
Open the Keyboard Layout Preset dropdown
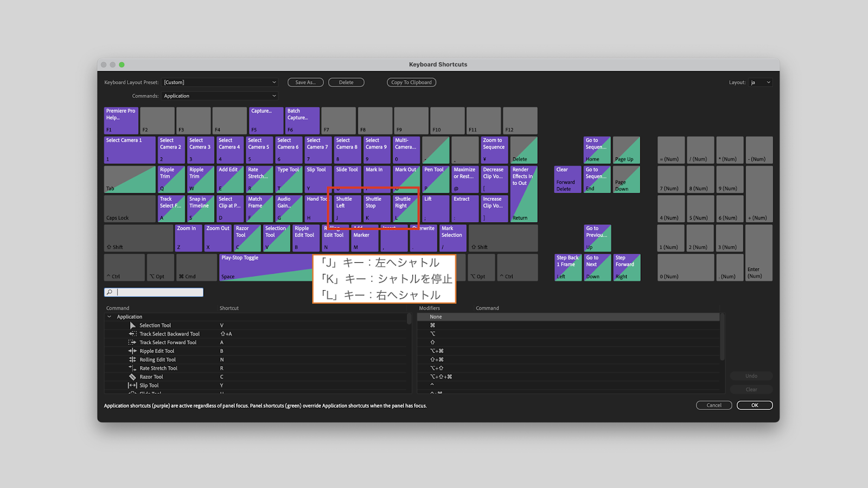[220, 82]
